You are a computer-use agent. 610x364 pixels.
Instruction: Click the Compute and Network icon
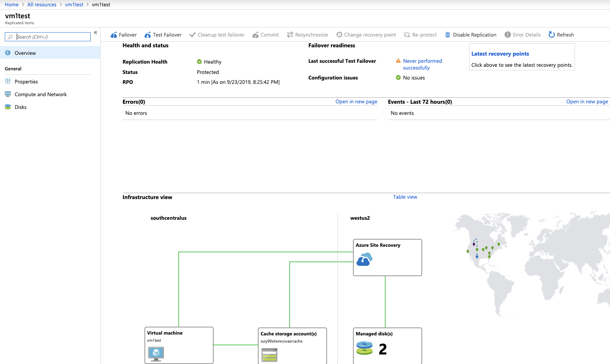tap(8, 94)
